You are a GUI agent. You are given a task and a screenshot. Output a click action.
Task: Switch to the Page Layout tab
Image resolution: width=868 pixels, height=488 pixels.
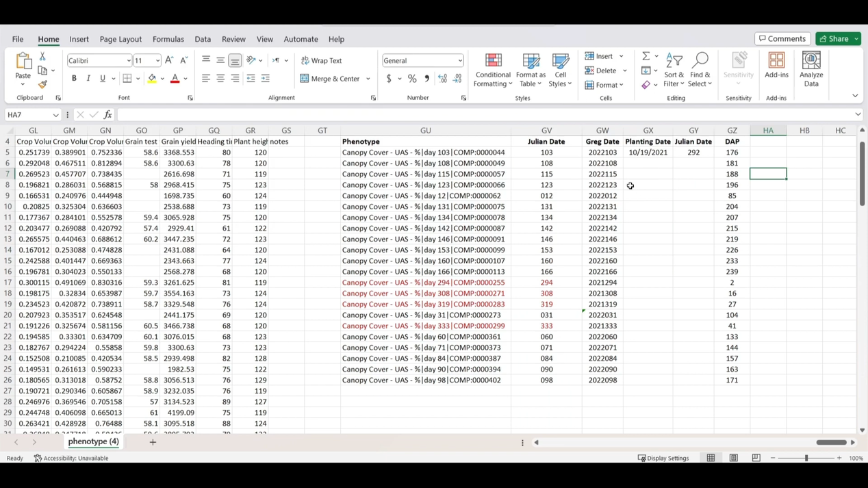click(120, 39)
